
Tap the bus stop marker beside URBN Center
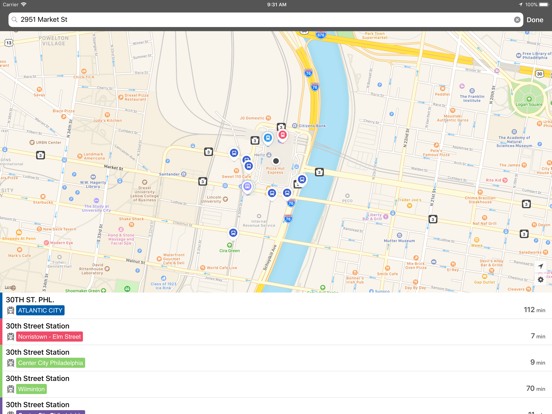point(40,155)
